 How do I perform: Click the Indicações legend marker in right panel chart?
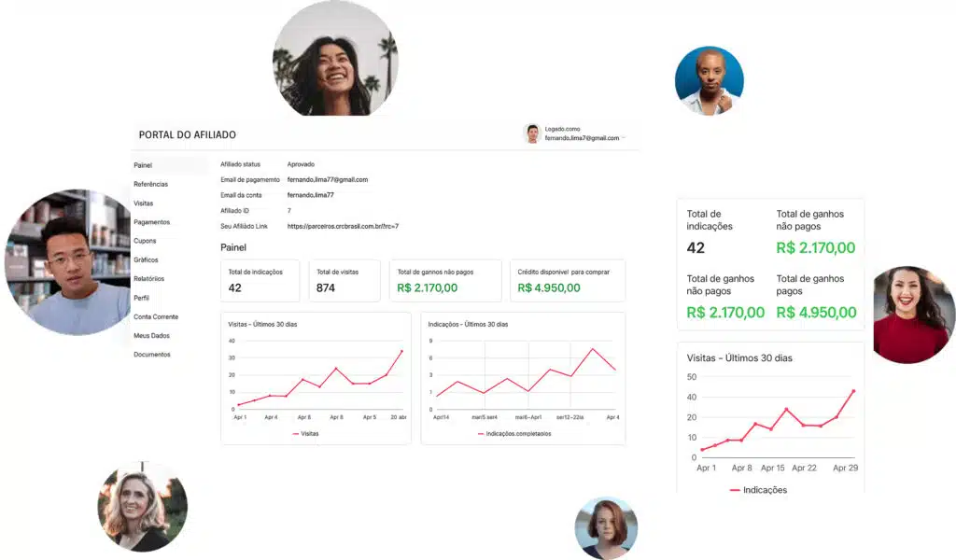(x=735, y=490)
